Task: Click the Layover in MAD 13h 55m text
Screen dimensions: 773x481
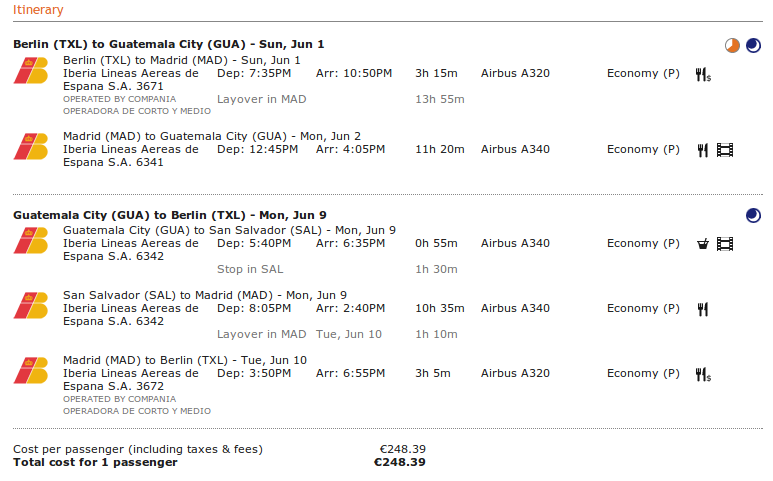Action: coord(341,100)
